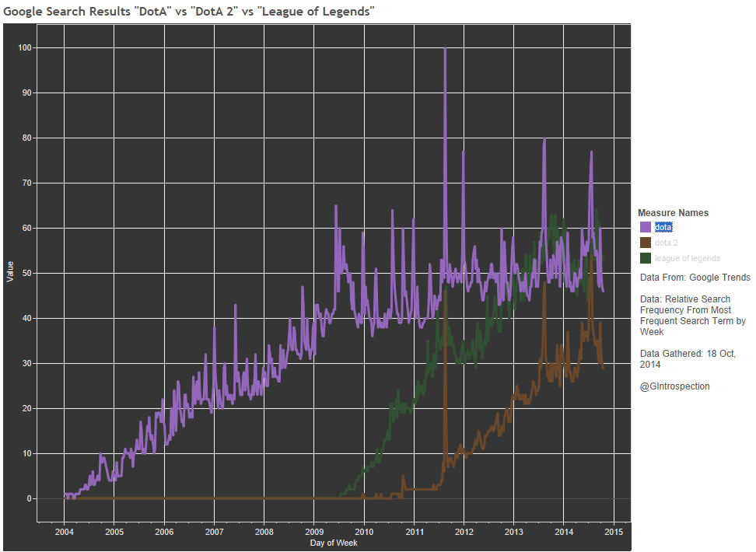Click the @GIntrospection handle text

(674, 386)
